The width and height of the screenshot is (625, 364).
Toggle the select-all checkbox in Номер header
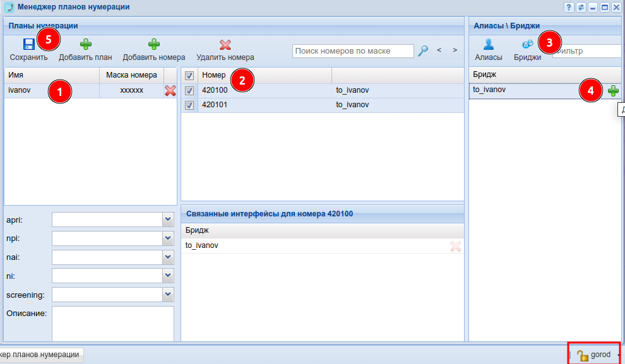189,75
